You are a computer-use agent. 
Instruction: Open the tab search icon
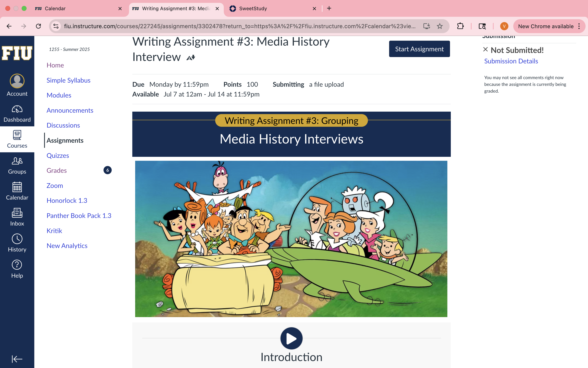pos(482,26)
